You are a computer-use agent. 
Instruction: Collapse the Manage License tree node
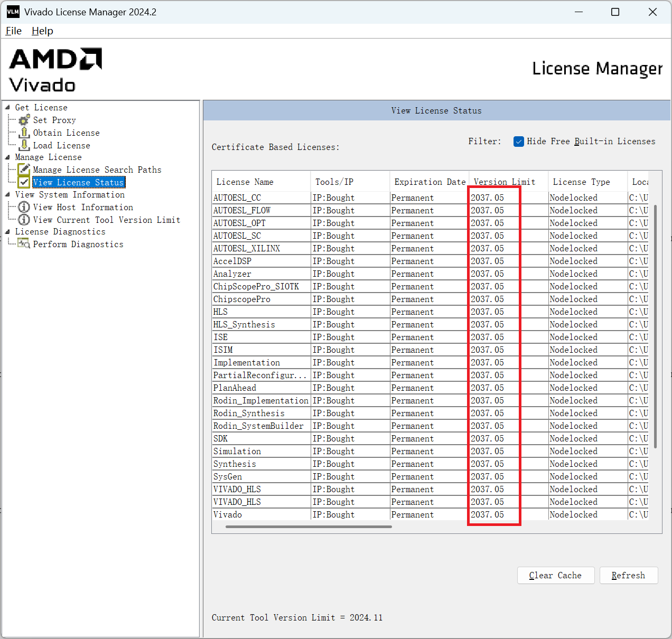click(x=7, y=157)
